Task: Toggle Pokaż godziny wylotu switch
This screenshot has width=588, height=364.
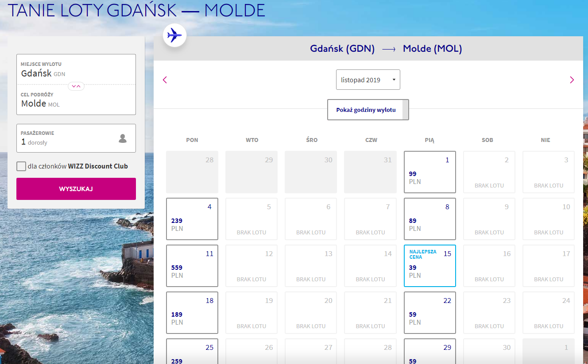Action: (x=368, y=110)
